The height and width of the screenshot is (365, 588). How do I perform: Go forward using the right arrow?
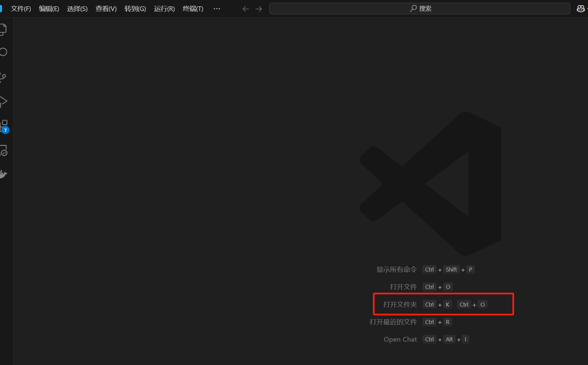(259, 9)
